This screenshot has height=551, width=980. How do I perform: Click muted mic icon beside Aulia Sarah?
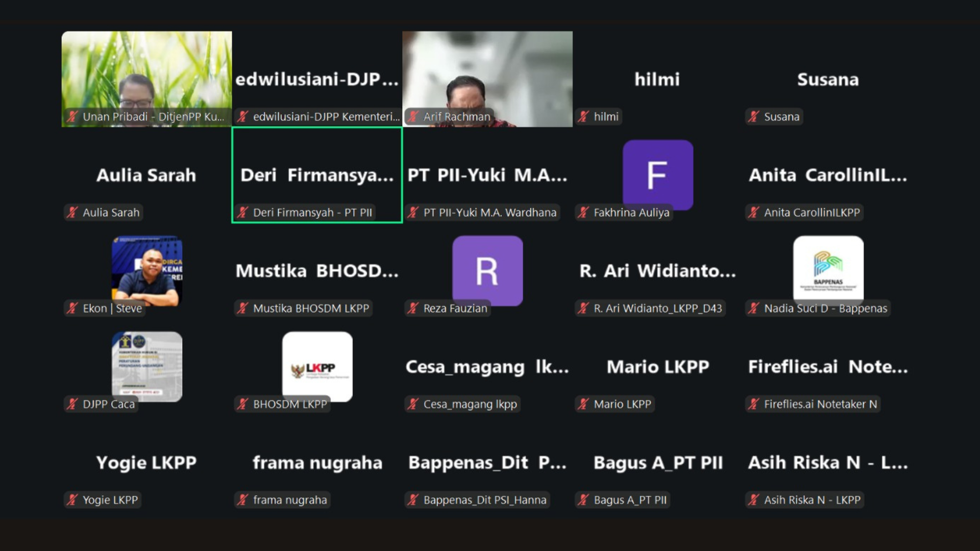tap(72, 212)
